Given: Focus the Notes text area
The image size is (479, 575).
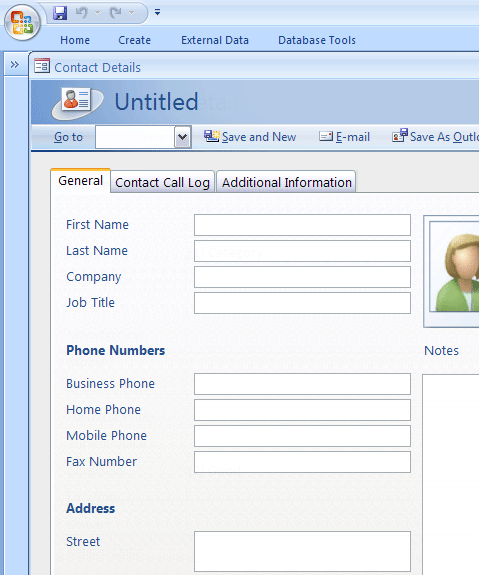Looking at the screenshot, I should 451,475.
